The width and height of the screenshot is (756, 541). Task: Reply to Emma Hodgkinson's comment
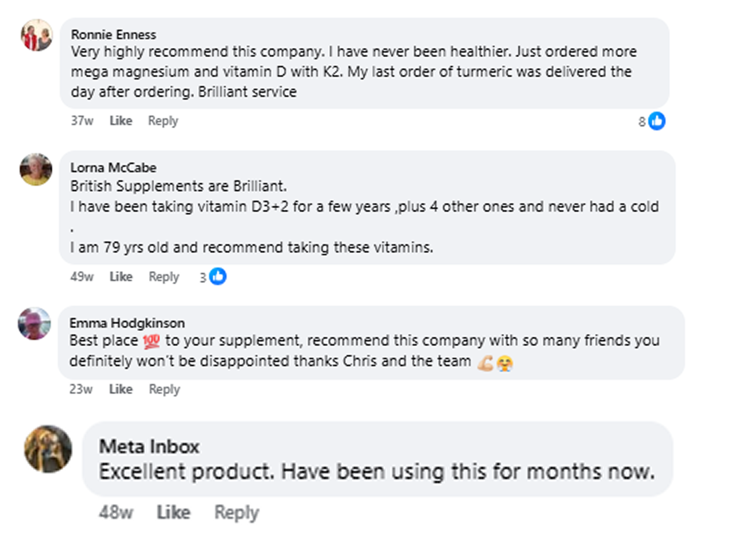click(x=164, y=389)
